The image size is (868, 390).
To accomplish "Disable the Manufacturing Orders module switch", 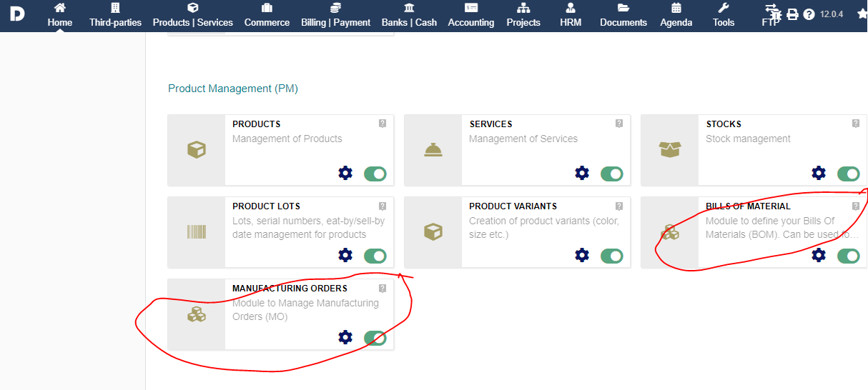I will pos(375,338).
